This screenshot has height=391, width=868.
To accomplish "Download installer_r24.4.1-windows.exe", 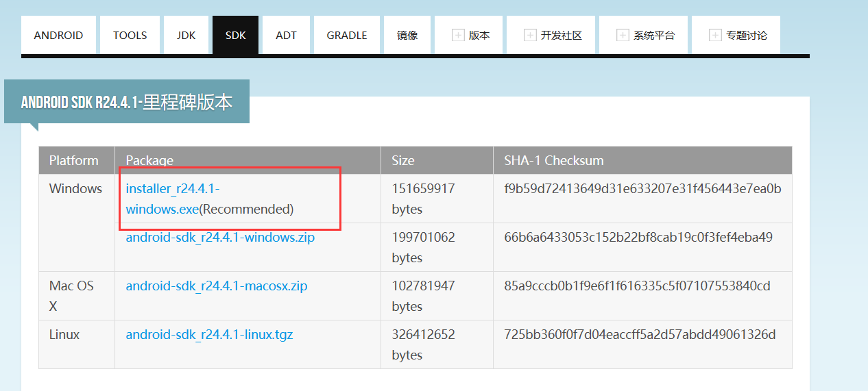I will [x=173, y=199].
